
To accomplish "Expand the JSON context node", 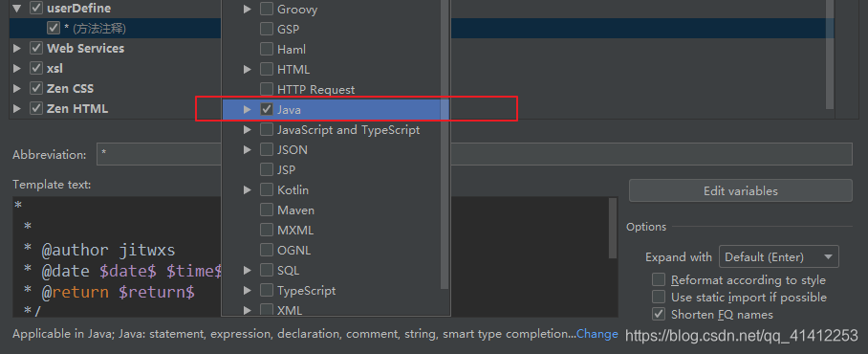I will [248, 149].
